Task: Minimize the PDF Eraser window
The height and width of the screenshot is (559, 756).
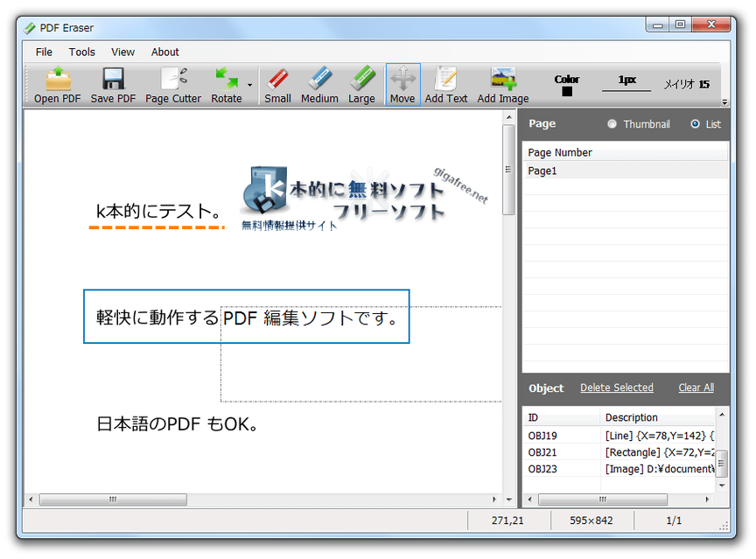Action: tap(658, 24)
